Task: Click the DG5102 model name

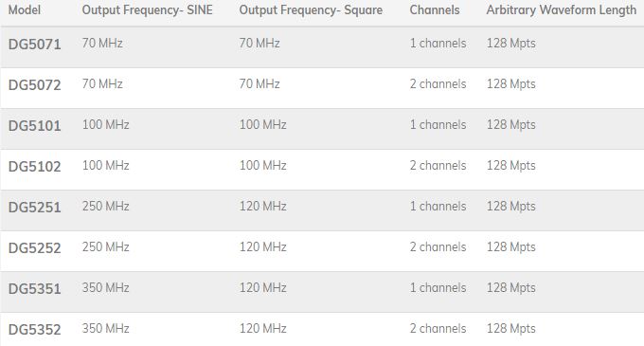Action: [x=34, y=167]
